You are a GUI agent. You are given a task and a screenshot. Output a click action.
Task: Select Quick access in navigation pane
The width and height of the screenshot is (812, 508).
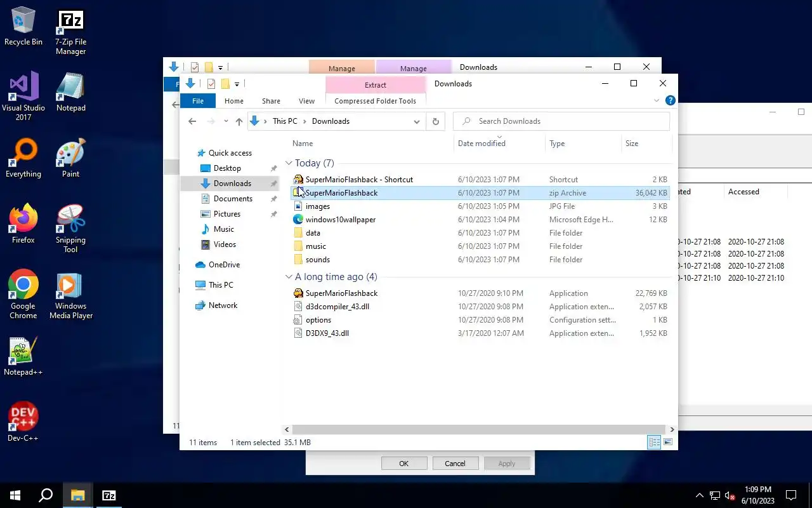click(x=230, y=153)
